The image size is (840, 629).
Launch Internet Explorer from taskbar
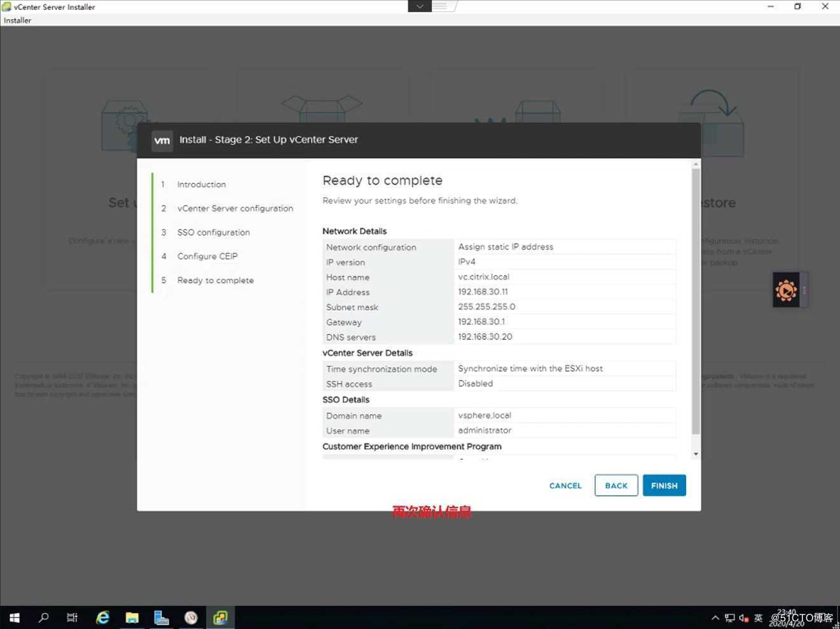[102, 618]
